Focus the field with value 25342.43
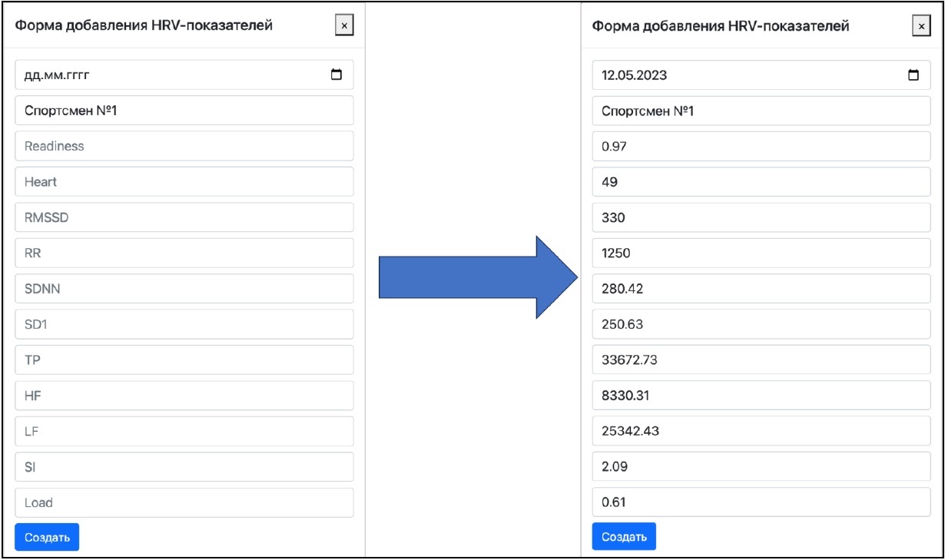 click(x=761, y=431)
